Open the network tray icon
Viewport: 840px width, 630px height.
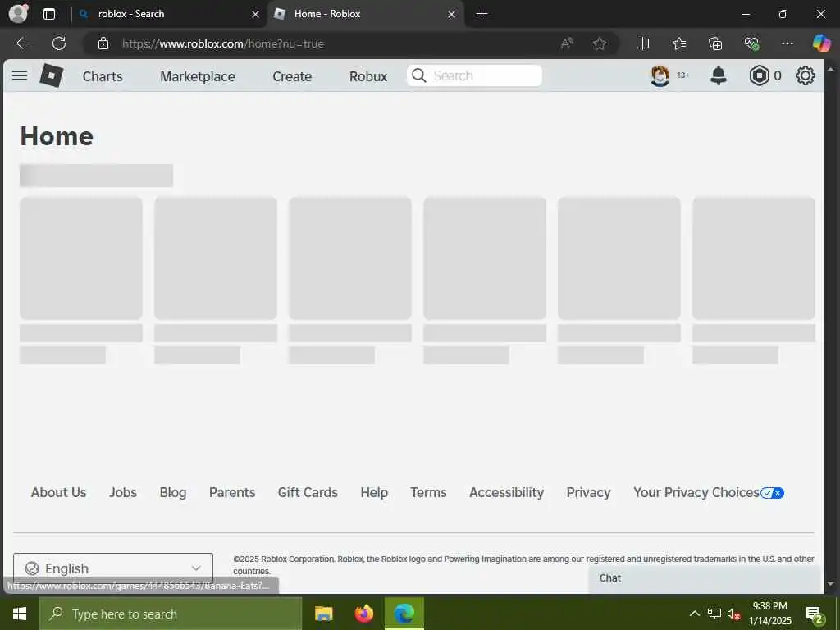(714, 614)
